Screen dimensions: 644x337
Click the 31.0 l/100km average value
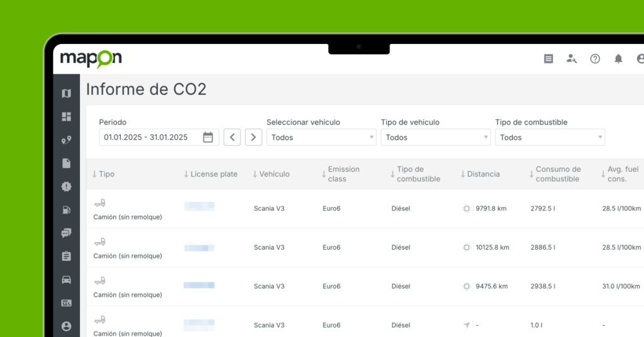point(621,286)
